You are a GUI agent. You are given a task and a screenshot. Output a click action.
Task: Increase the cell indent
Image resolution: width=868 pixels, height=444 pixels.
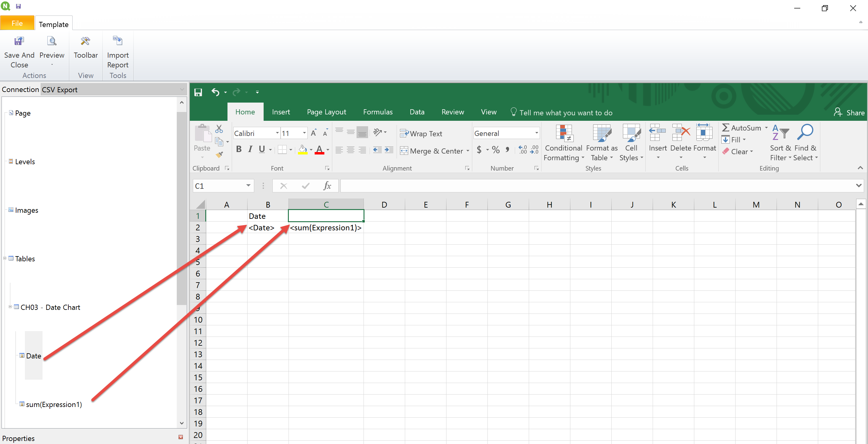[389, 150]
